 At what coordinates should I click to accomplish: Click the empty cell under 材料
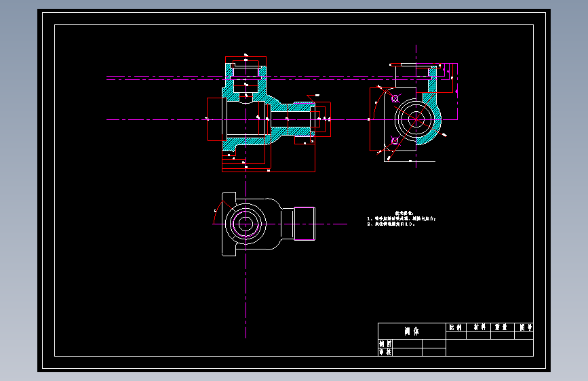(479, 336)
